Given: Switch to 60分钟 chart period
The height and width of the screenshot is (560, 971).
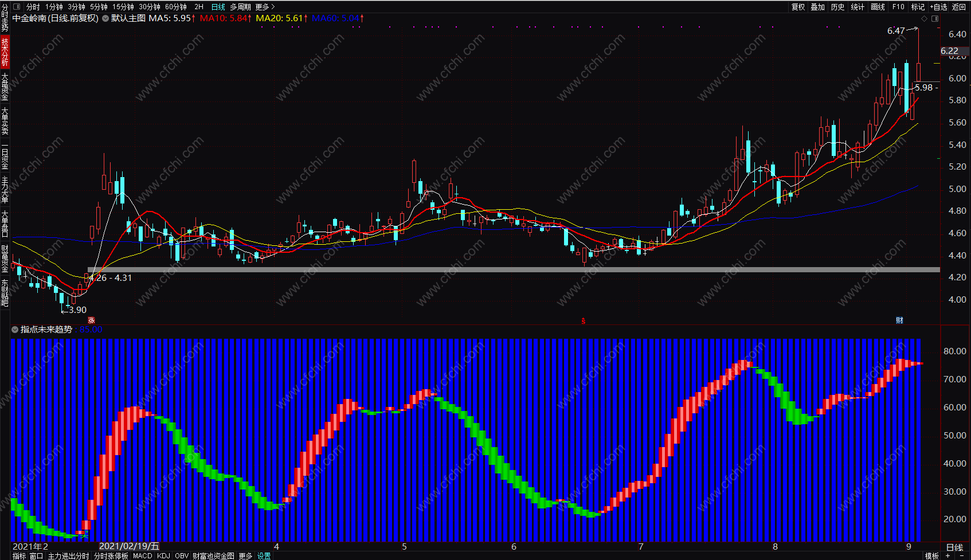Looking at the screenshot, I should click(176, 7).
